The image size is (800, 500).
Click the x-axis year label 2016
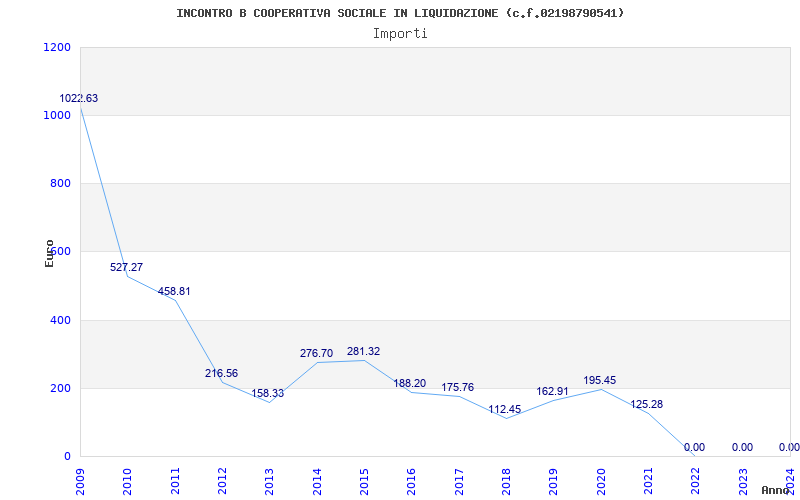click(x=412, y=481)
